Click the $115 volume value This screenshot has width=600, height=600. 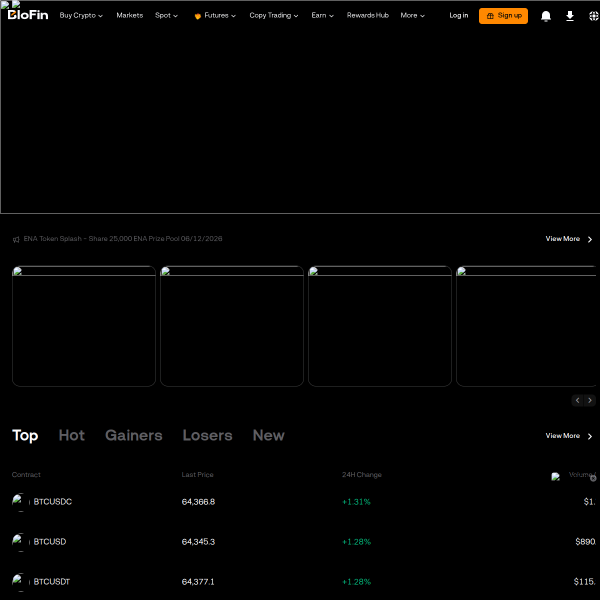[585, 582]
